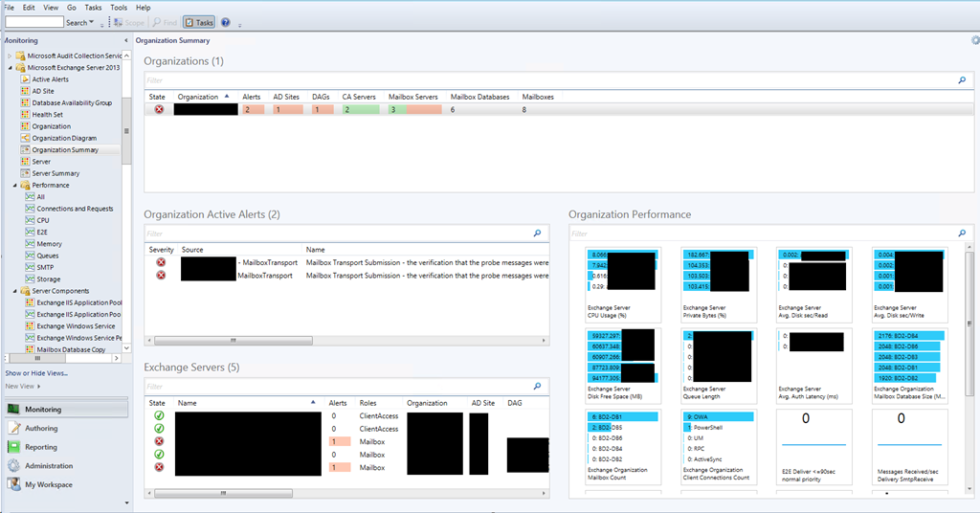980x513 pixels.
Task: Go to the Administration workspace
Action: [x=49, y=466]
